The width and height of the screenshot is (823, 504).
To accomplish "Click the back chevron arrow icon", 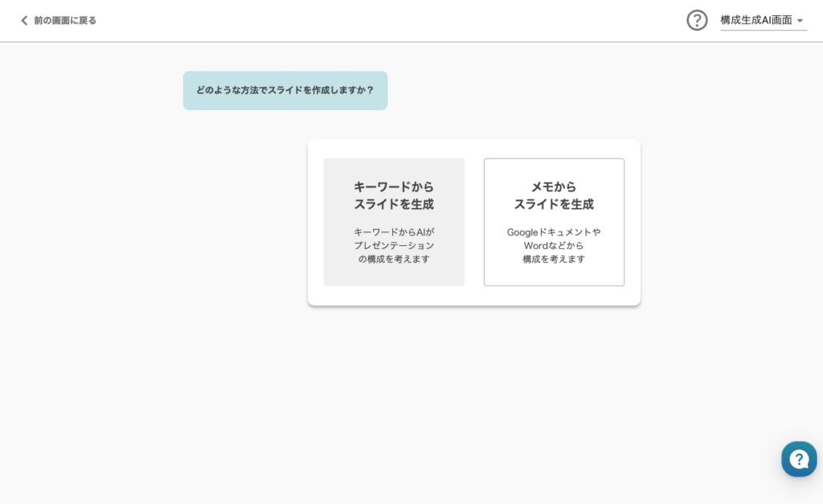I will pyautogui.click(x=24, y=21).
